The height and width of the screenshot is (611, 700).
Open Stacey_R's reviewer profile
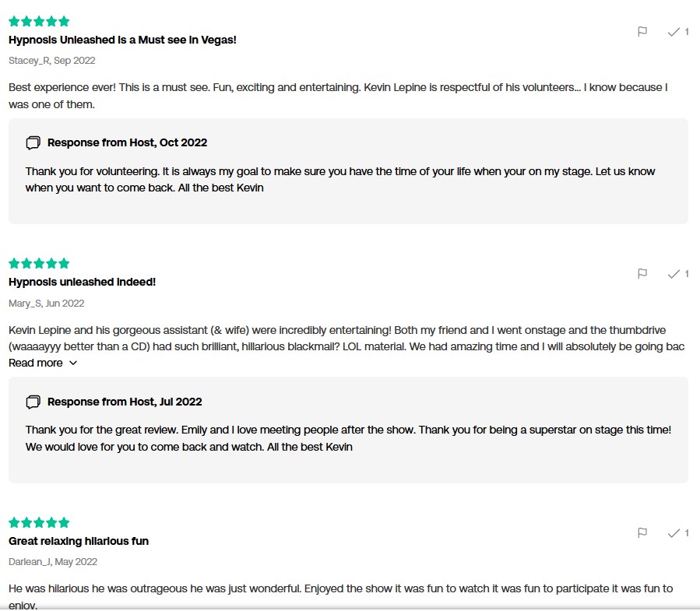pyautogui.click(x=30, y=61)
